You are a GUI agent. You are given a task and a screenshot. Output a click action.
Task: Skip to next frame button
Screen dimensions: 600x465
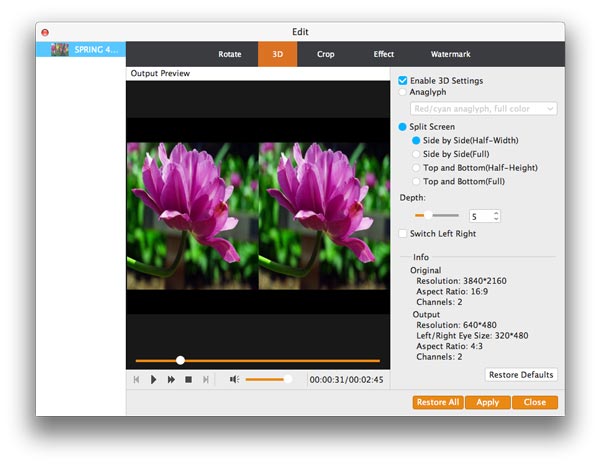pyautogui.click(x=205, y=380)
